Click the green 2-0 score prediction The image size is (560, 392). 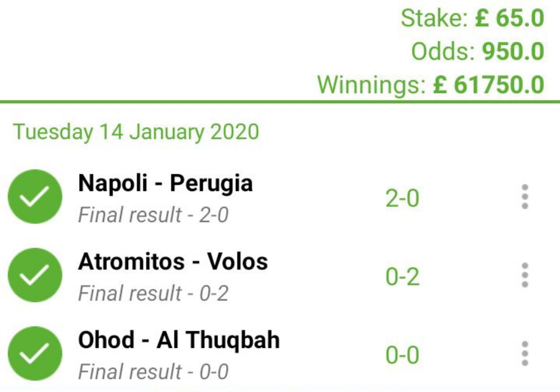pyautogui.click(x=402, y=199)
